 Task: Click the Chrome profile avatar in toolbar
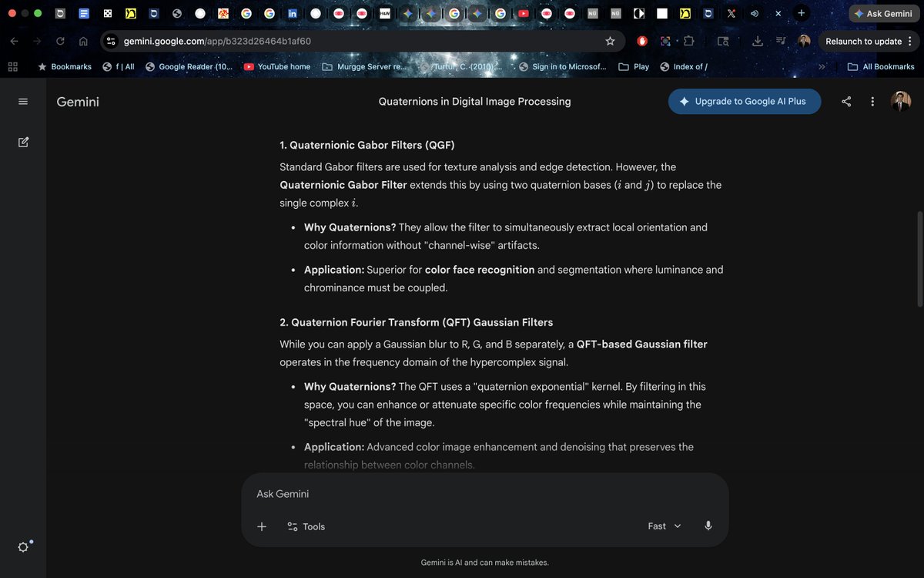pyautogui.click(x=804, y=41)
